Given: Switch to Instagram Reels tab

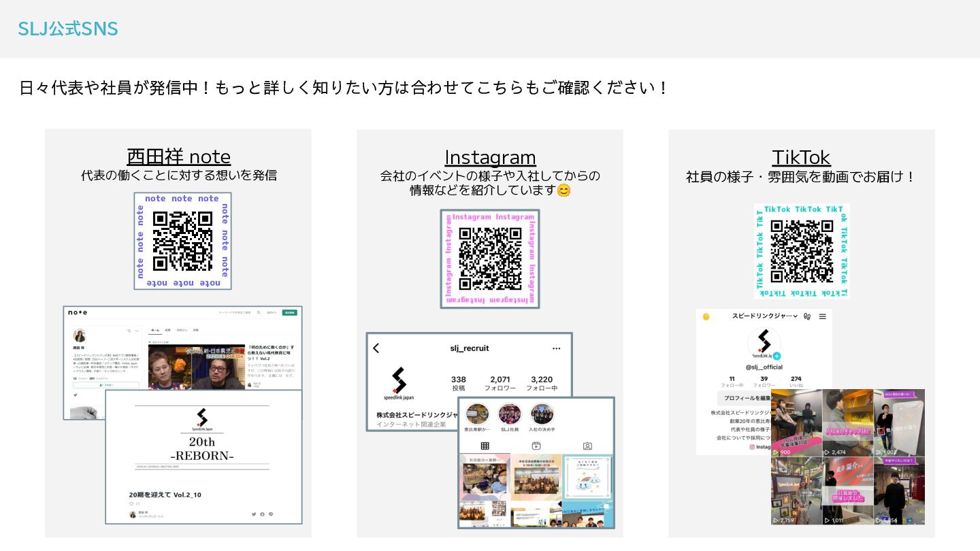Looking at the screenshot, I should (x=536, y=446).
